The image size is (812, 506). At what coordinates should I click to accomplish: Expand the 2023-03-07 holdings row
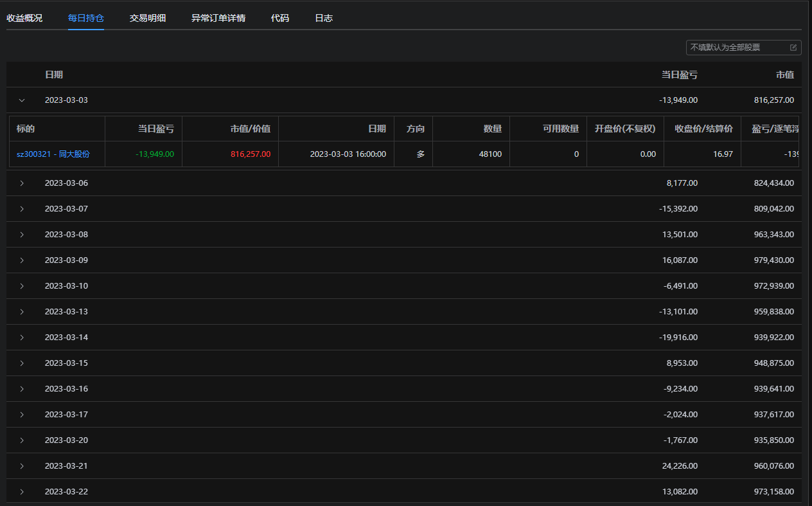tap(22, 209)
